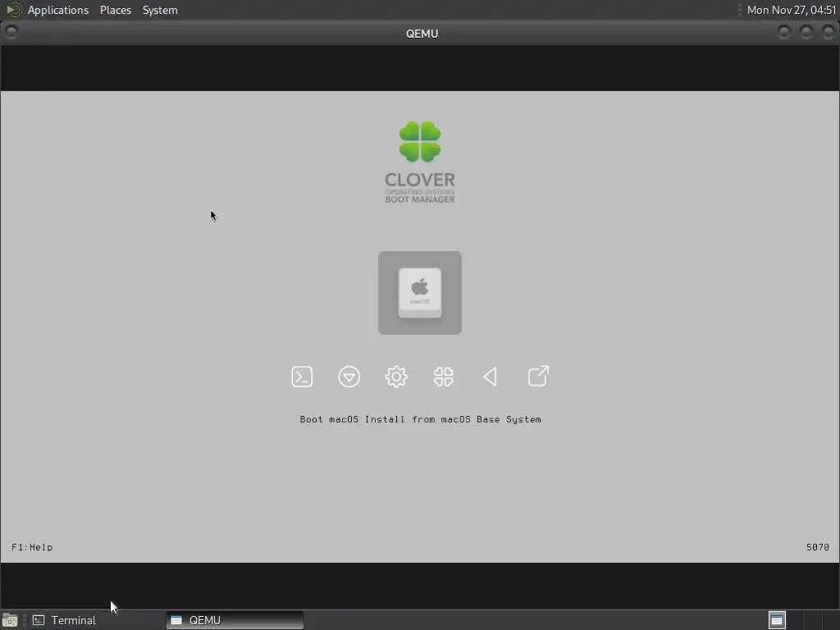Viewport: 840px width, 630px height.
Task: Click the 5070 revision number
Action: click(818, 547)
